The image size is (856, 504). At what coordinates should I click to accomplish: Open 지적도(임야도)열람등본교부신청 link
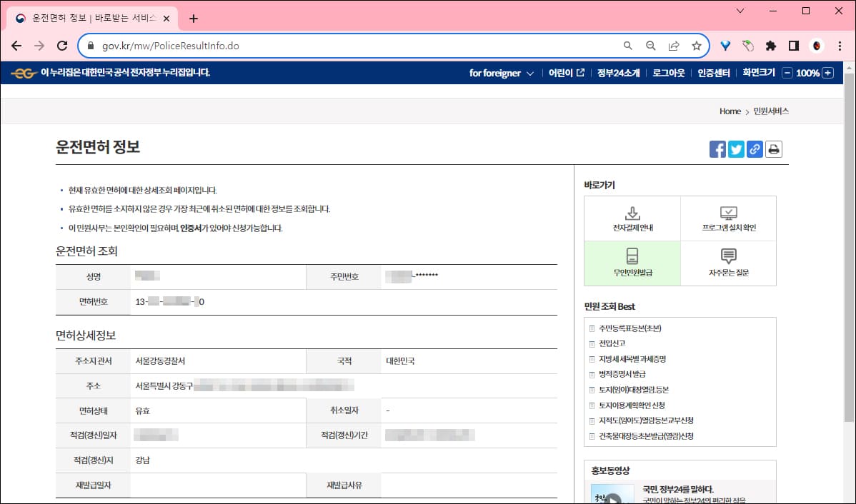coord(646,420)
